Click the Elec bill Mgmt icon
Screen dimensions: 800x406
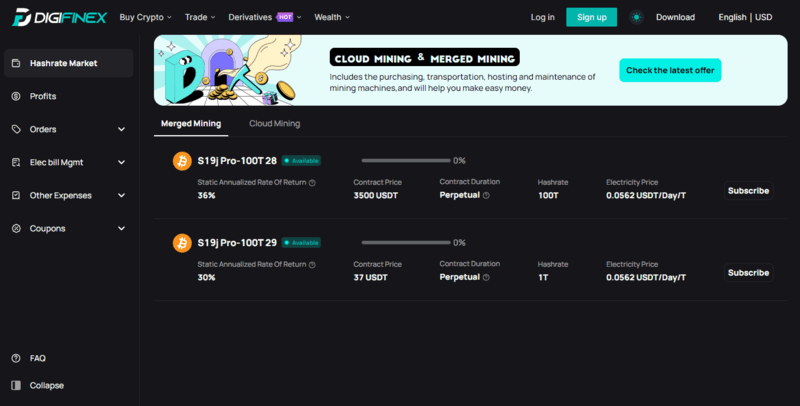coord(16,163)
